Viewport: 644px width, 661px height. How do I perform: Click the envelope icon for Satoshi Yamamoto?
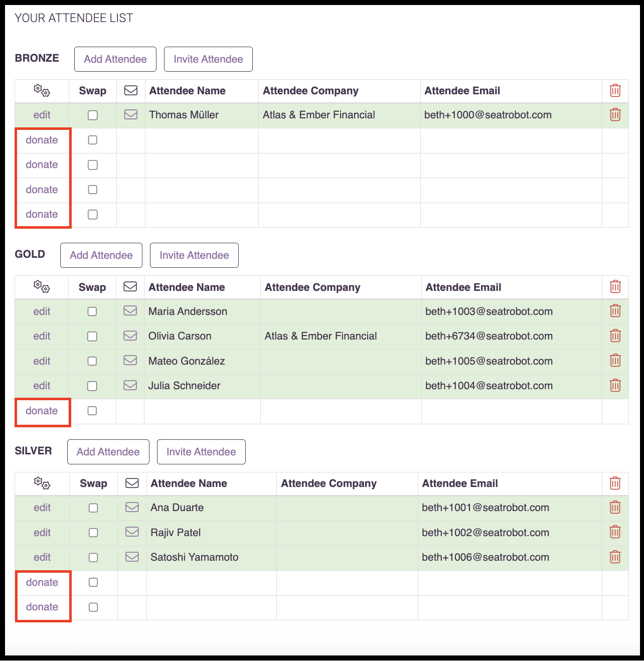point(132,557)
